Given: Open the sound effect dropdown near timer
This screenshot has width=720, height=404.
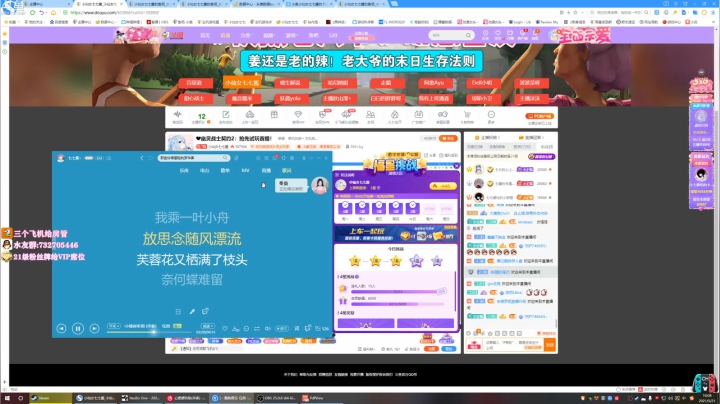Looking at the screenshot, I should click(x=208, y=326).
